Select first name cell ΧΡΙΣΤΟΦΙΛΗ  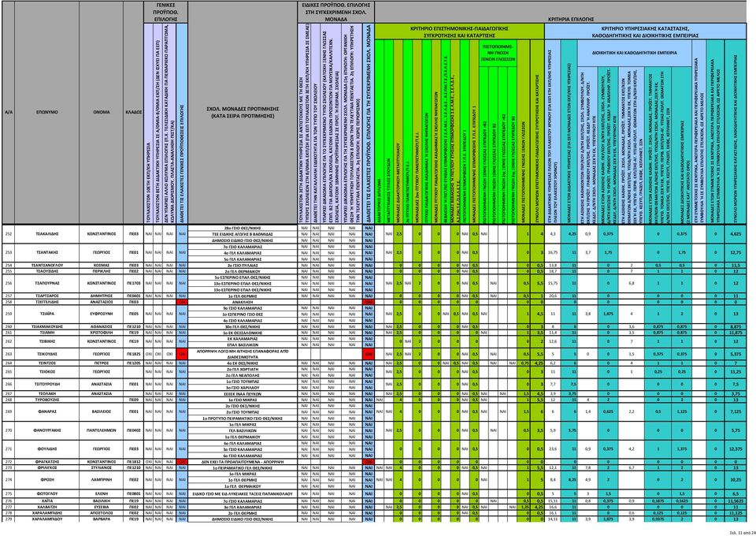[102, 333]
